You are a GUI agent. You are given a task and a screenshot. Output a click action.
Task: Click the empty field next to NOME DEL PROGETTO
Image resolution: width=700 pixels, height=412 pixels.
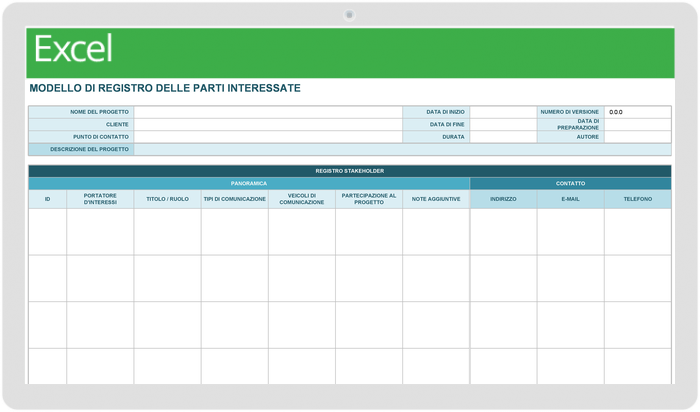click(268, 112)
